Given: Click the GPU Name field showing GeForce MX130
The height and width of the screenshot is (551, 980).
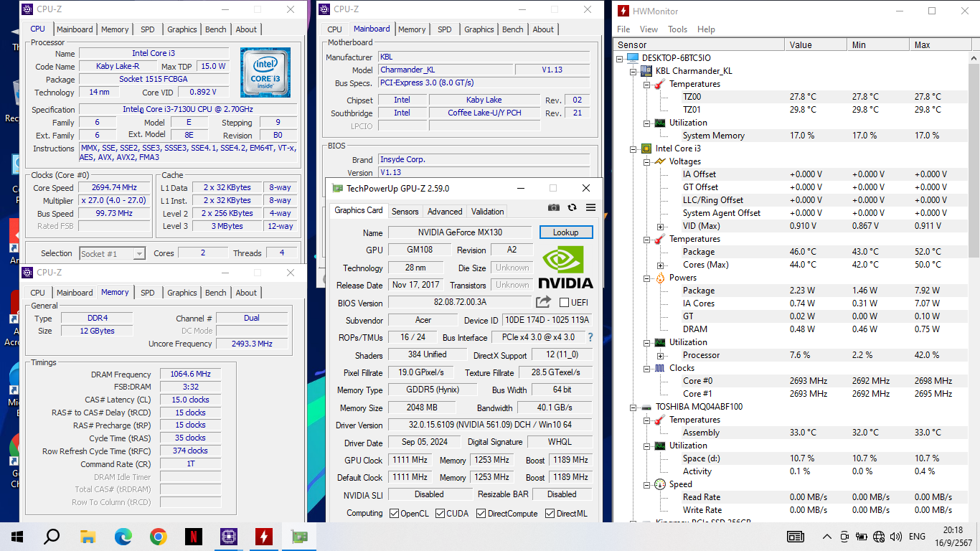Looking at the screenshot, I should tap(461, 232).
